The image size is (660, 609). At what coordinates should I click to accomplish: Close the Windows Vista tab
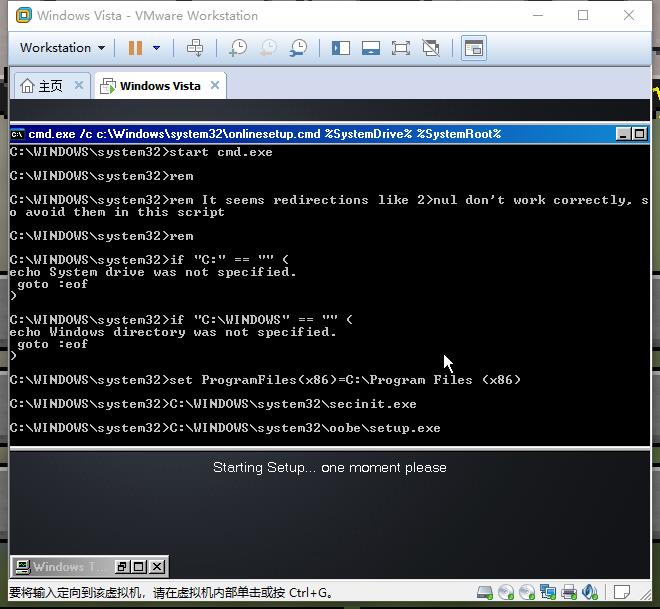point(215,85)
